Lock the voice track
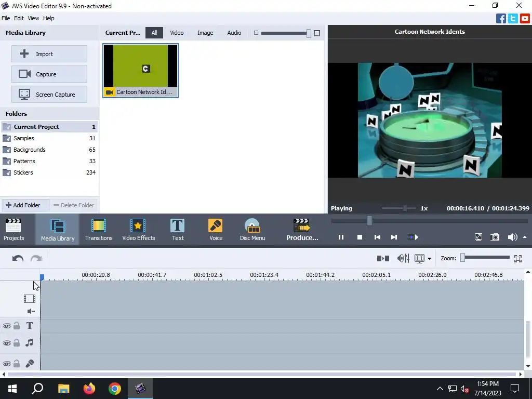The width and height of the screenshot is (532, 399). 17,363
